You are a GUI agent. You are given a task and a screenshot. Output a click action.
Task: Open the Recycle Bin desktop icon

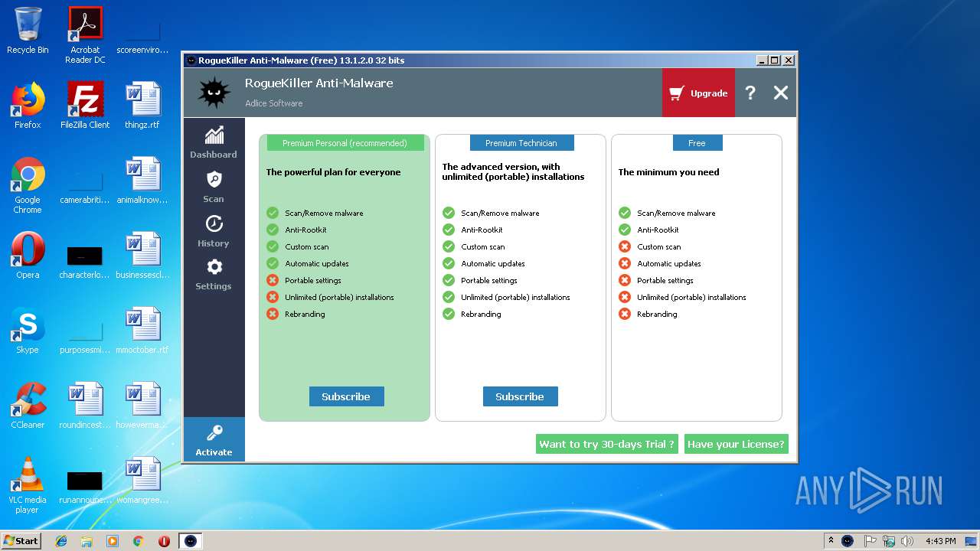click(x=28, y=31)
